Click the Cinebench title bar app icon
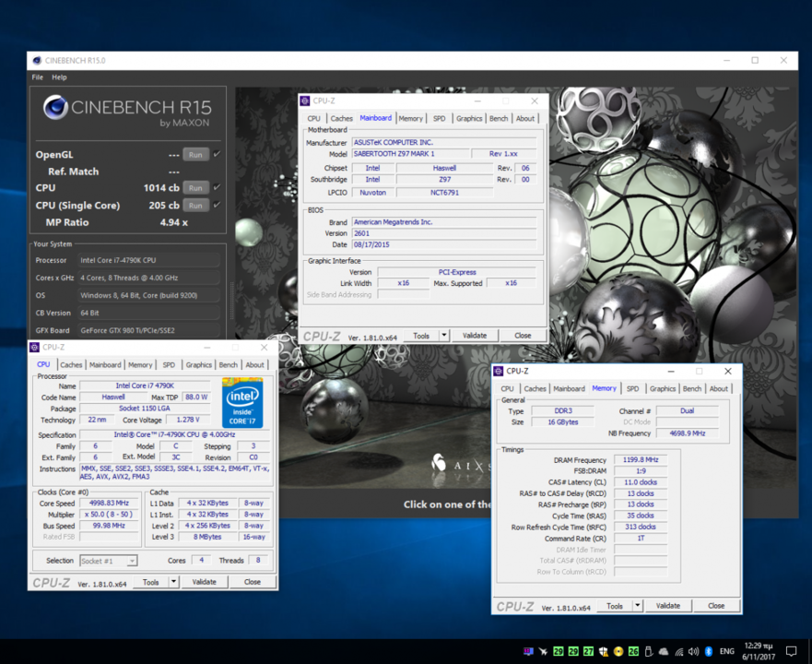The width and height of the screenshot is (812, 664). coord(37,61)
